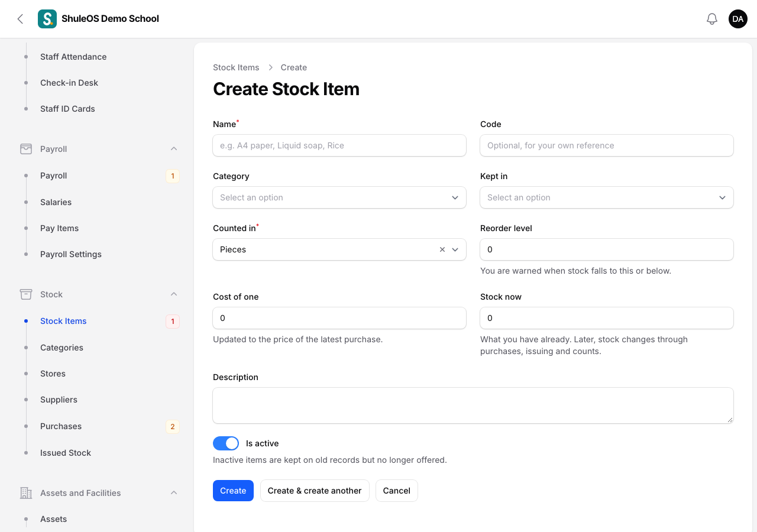Click the Stock section archive box icon

coord(26,294)
